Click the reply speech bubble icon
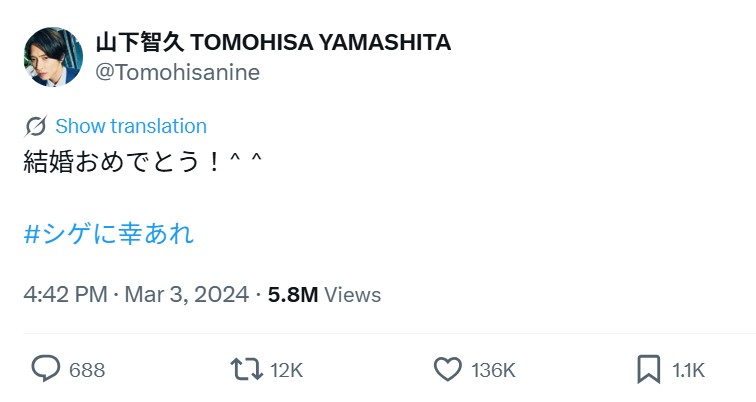 [45, 370]
